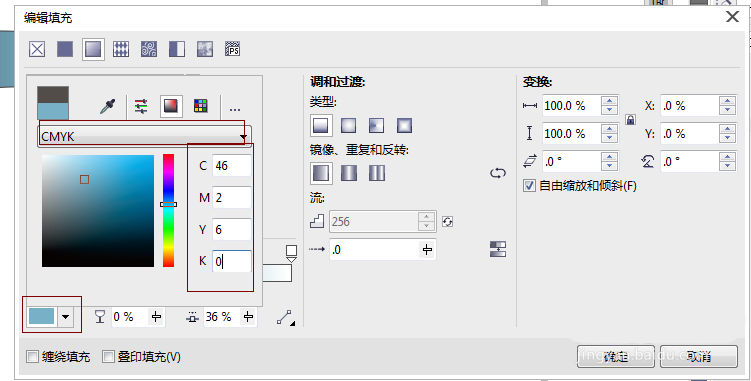This screenshot has height=381, width=751.
Task: Click the X offset field
Action: tap(690, 106)
